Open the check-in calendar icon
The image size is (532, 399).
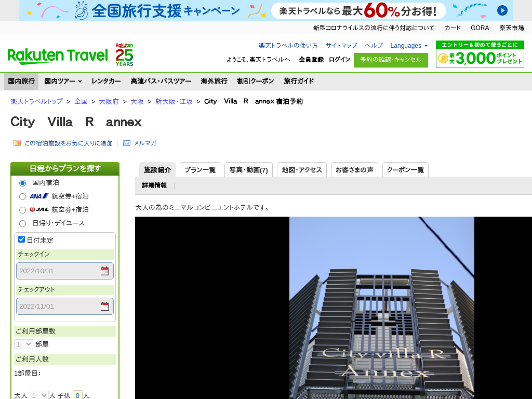105,271
